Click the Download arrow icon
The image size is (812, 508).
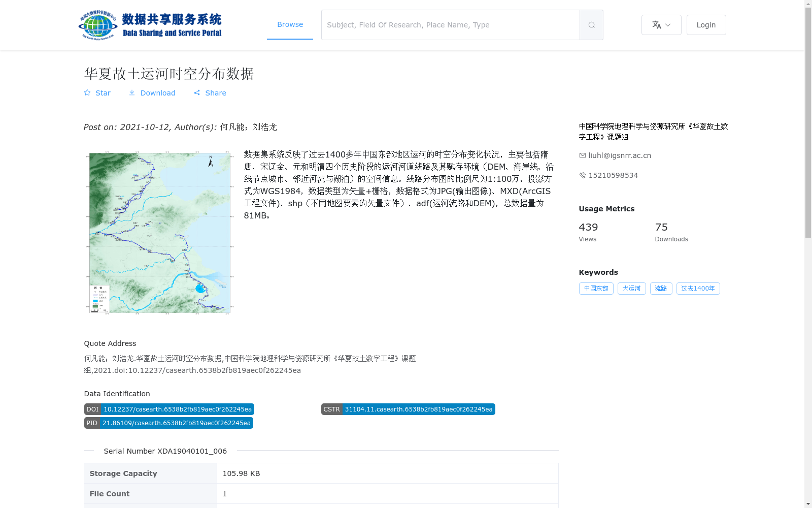click(132, 92)
